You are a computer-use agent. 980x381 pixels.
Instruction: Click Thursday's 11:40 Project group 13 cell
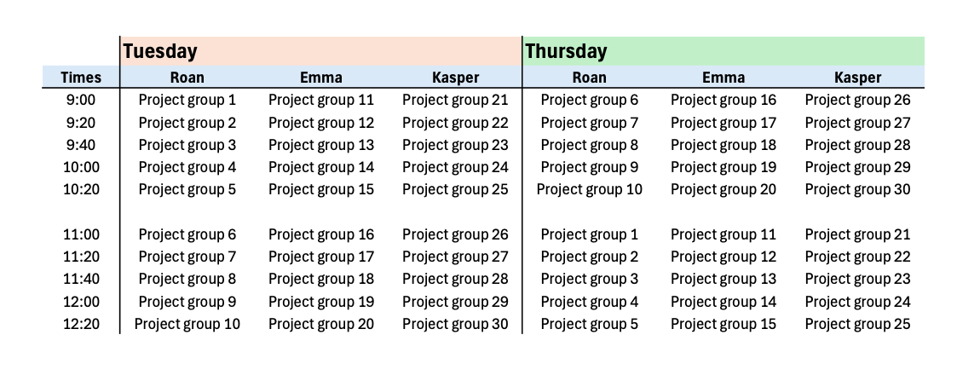pos(723,279)
